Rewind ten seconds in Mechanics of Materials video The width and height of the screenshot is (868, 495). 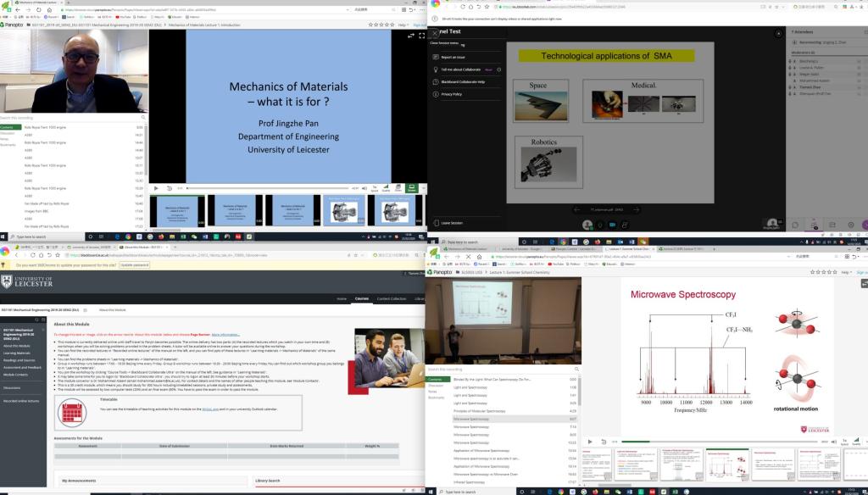point(168,188)
